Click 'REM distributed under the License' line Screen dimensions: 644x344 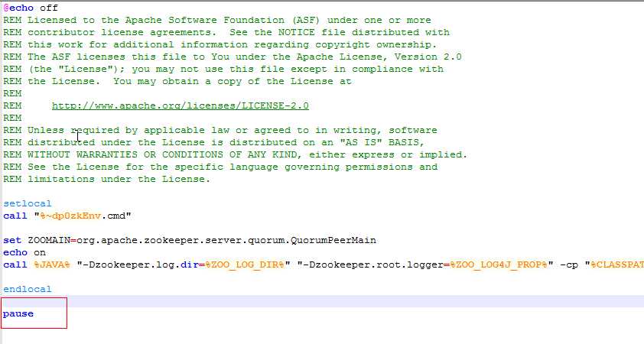point(214,142)
